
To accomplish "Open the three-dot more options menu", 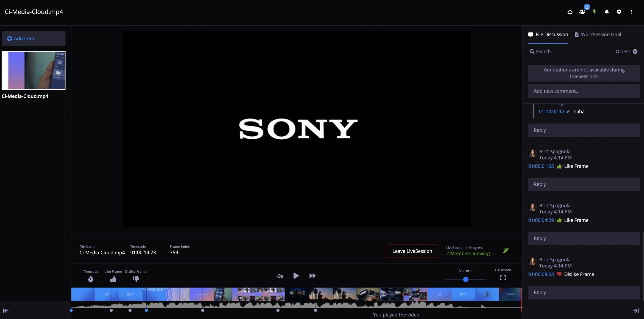I will pyautogui.click(x=631, y=12).
